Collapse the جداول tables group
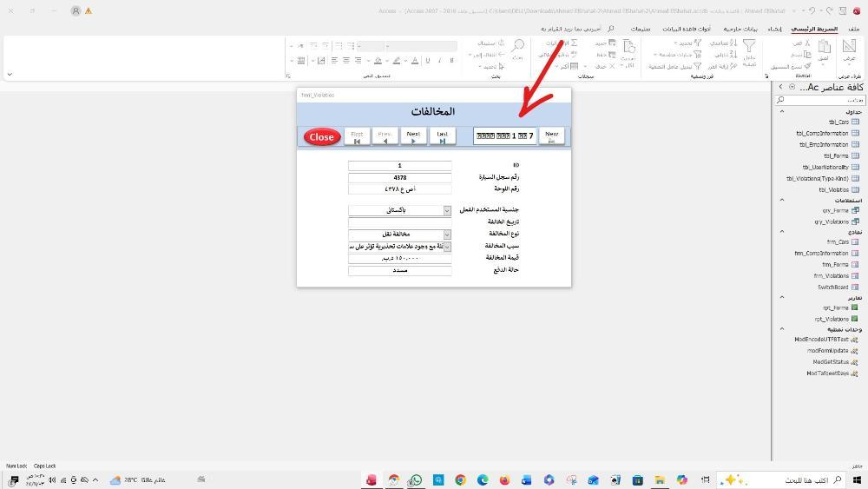Screen dimensions: 868x489 click(x=781, y=111)
